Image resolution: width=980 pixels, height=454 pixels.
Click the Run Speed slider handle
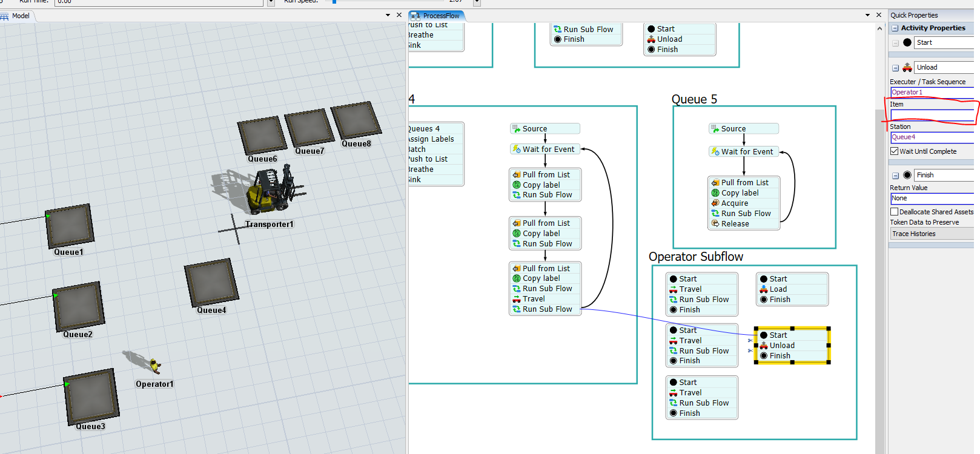pos(334,2)
